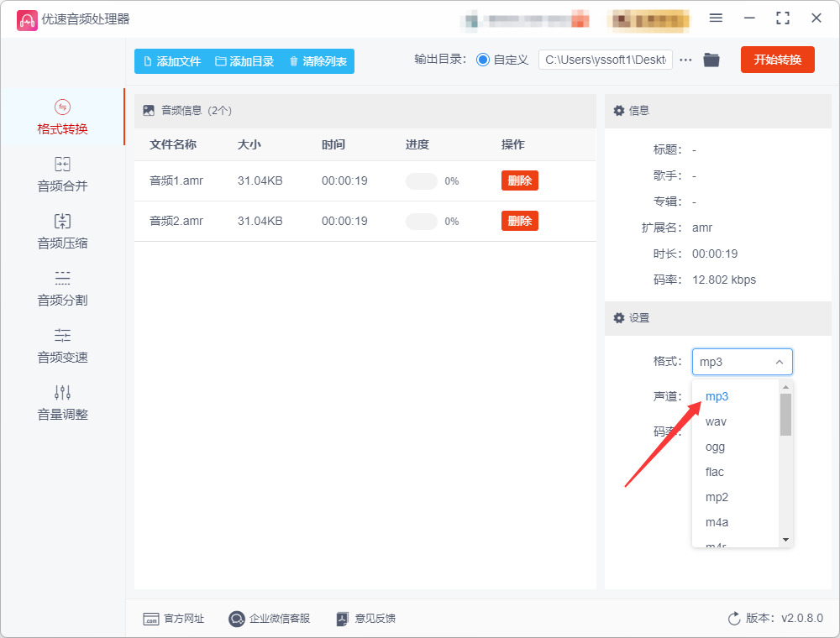Image resolution: width=840 pixels, height=638 pixels.
Task: Select the 音频1.amr file name
Action: tap(176, 181)
